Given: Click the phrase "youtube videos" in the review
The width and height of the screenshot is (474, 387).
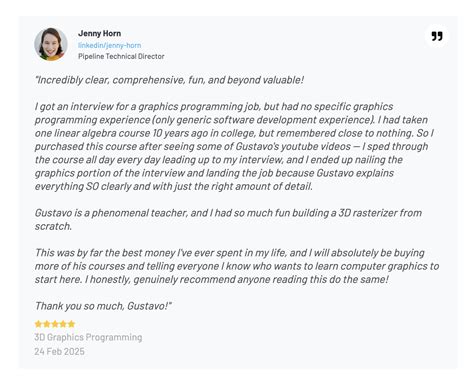Looking at the screenshot, I should pyautogui.click(x=316, y=147).
